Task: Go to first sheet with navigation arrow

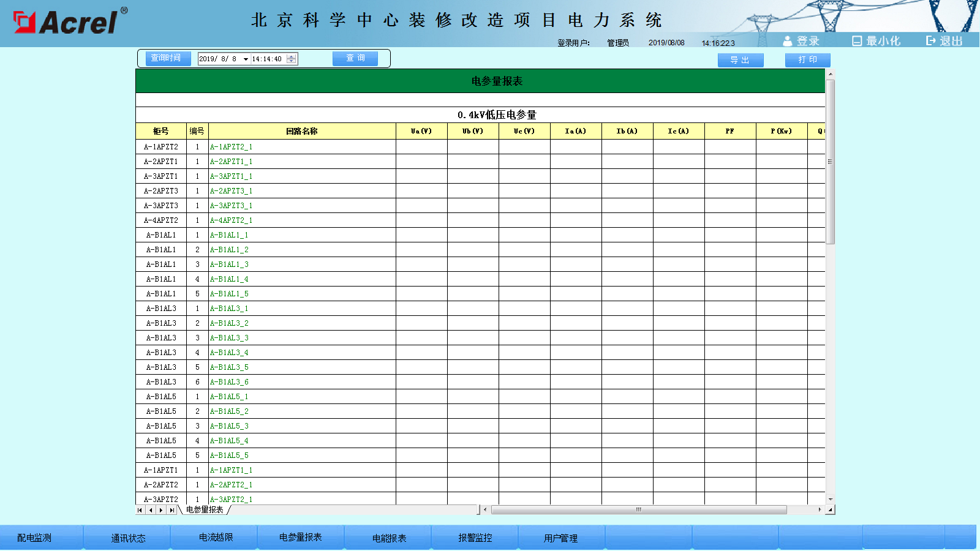Action: (140, 510)
